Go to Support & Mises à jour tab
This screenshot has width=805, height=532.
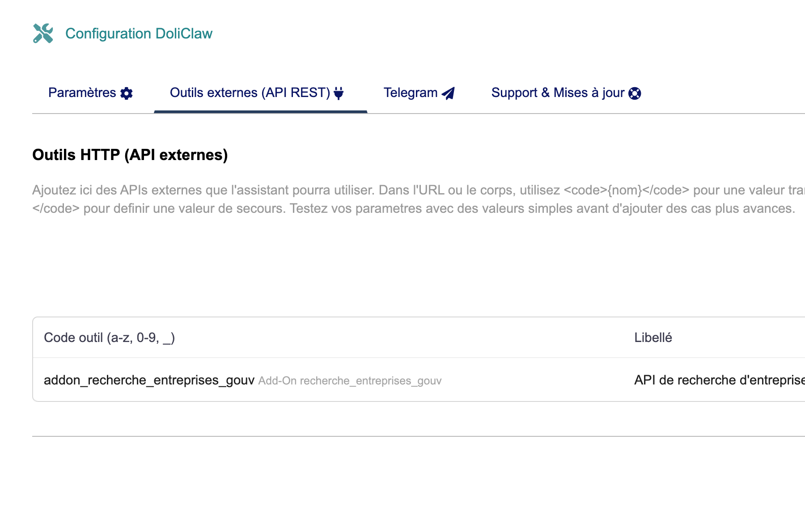coord(566,93)
